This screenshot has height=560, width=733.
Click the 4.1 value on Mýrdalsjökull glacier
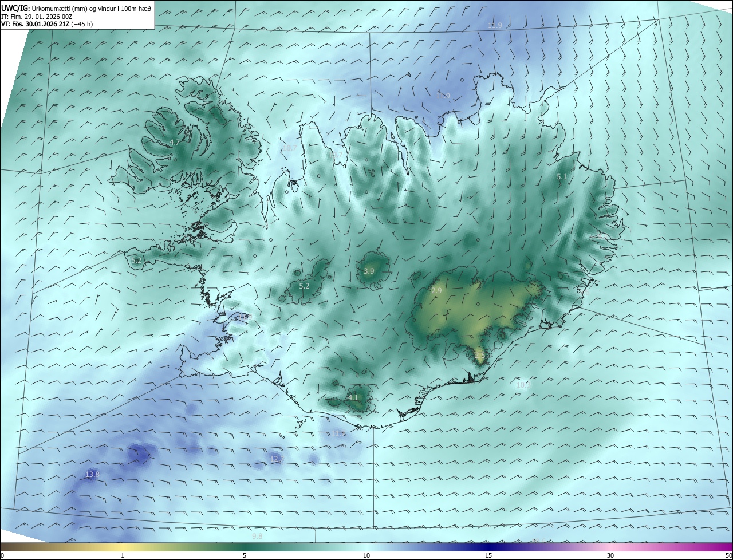tap(353, 397)
